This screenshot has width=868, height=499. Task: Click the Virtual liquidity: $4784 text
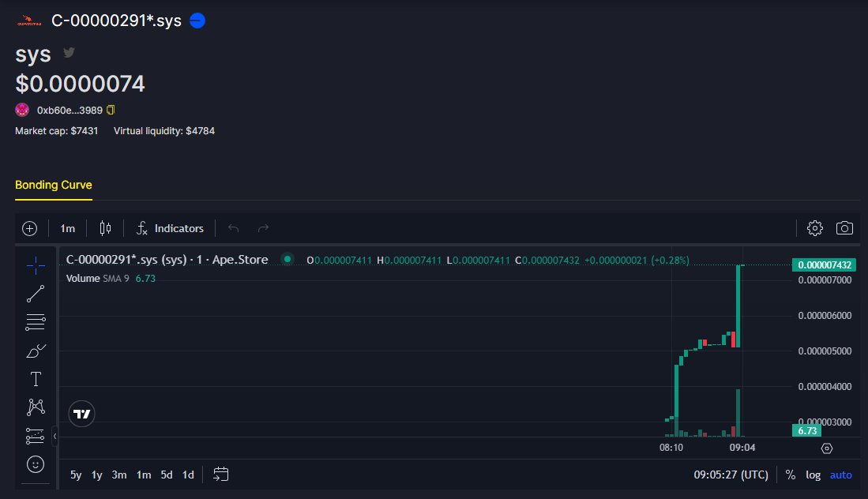click(x=164, y=131)
